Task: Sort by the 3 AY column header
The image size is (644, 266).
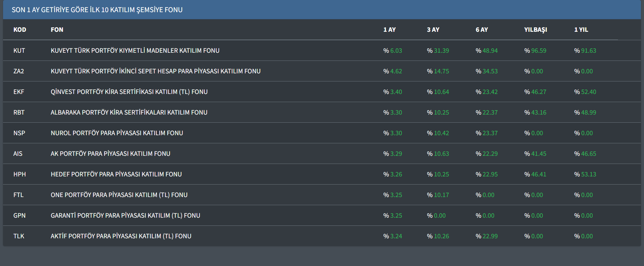Action: [433, 30]
